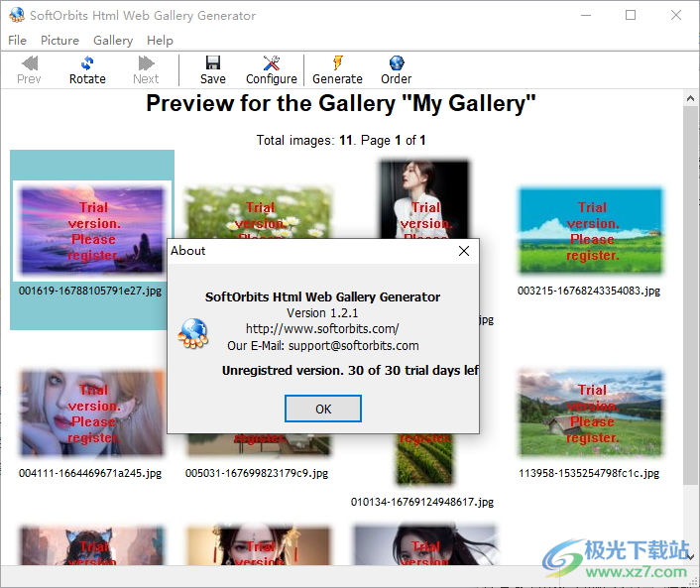Select the woman in white shirt thumbnail
This screenshot has width=700, height=588.
pos(424,199)
